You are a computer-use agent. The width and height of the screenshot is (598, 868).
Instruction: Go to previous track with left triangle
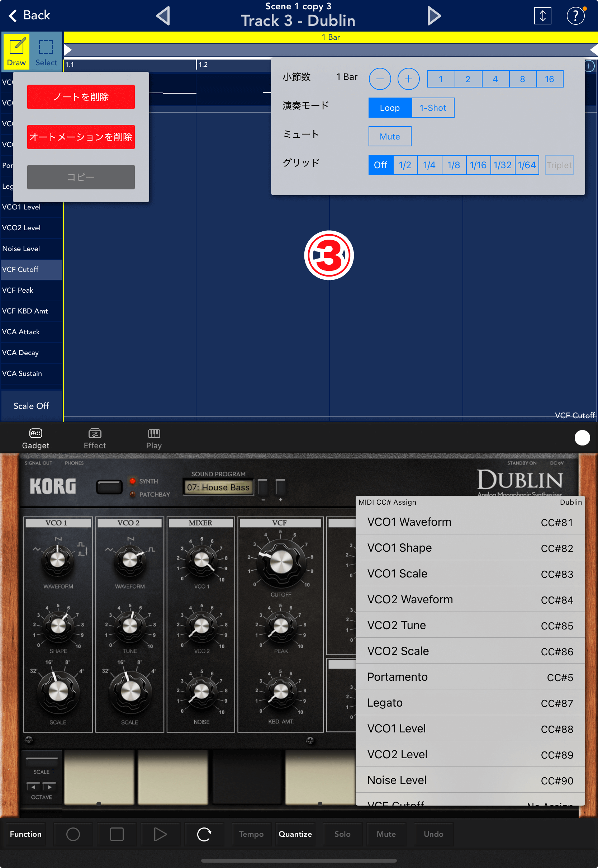tap(163, 16)
